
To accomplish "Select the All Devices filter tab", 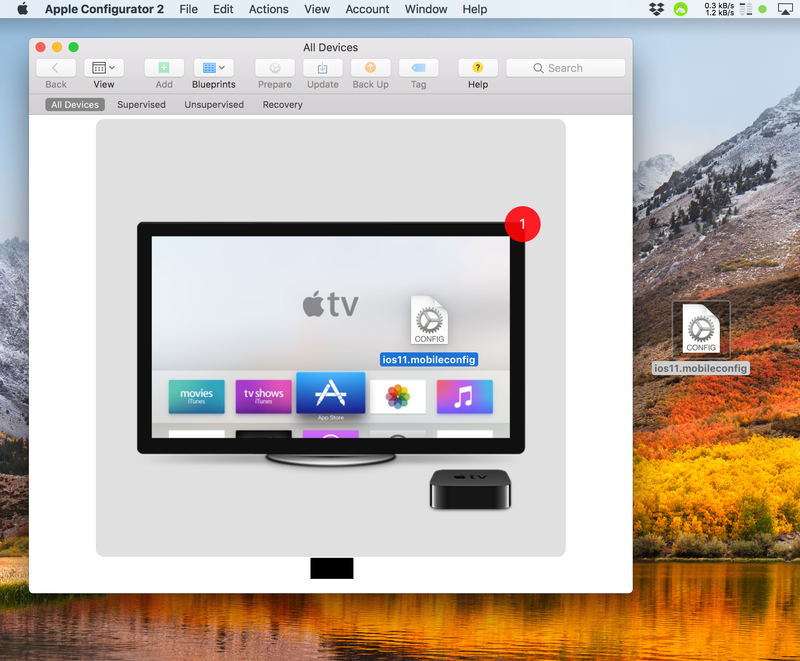I will [x=75, y=105].
